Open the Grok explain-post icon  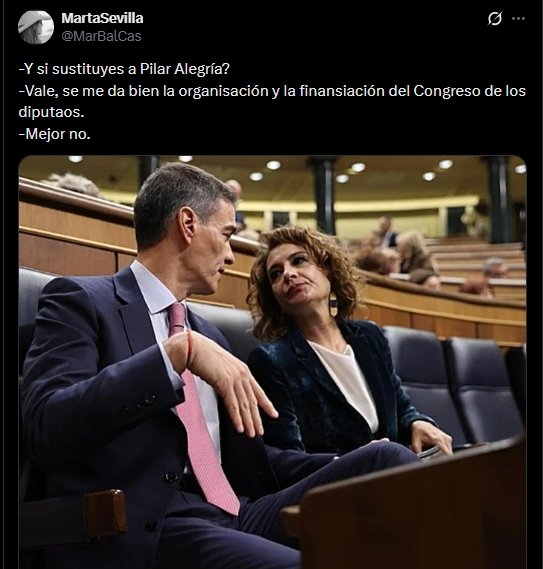494,18
